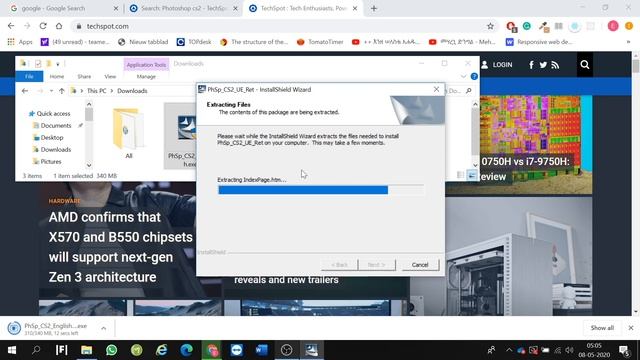Open Responsive web de... bookmark
The height and width of the screenshot is (360, 640).
[539, 42]
